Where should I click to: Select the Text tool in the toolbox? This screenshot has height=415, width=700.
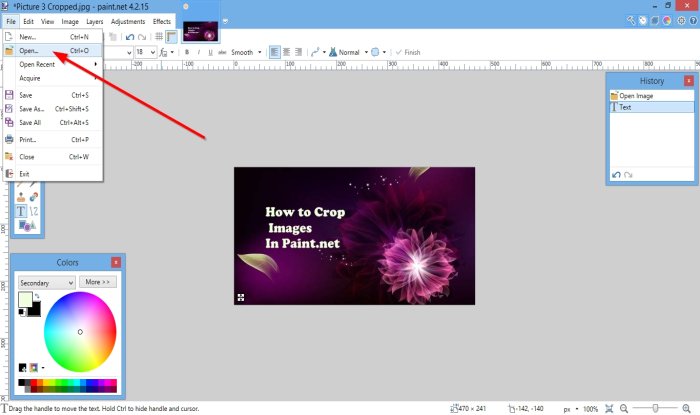(x=19, y=211)
